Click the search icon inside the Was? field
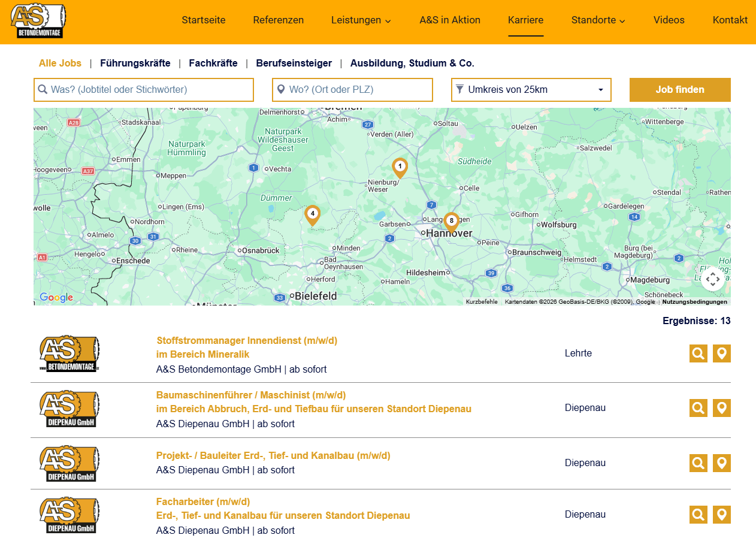Viewport: 756px width, 541px height. (43, 89)
